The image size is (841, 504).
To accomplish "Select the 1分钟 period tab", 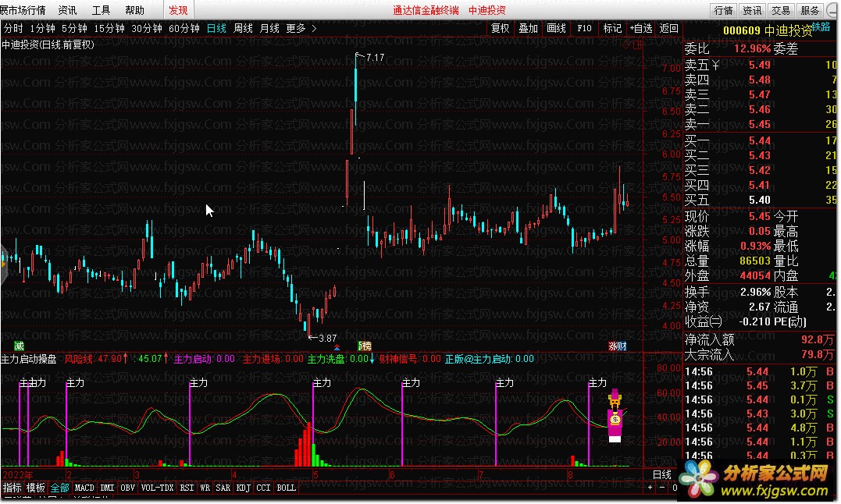I will point(42,28).
